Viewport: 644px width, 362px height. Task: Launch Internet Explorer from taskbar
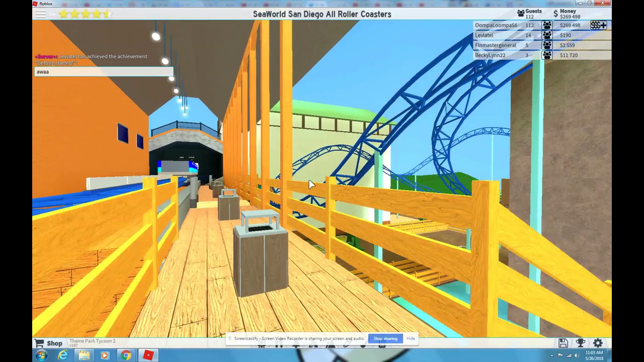coord(62,355)
